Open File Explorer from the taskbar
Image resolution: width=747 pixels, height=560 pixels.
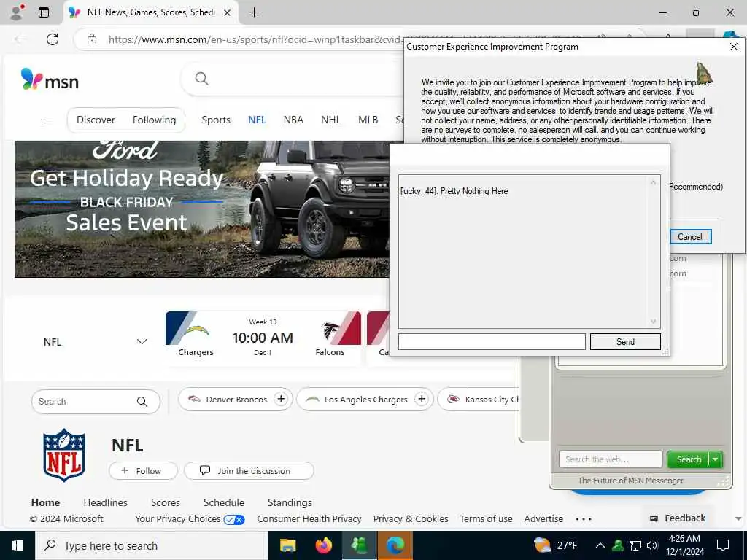click(287, 545)
